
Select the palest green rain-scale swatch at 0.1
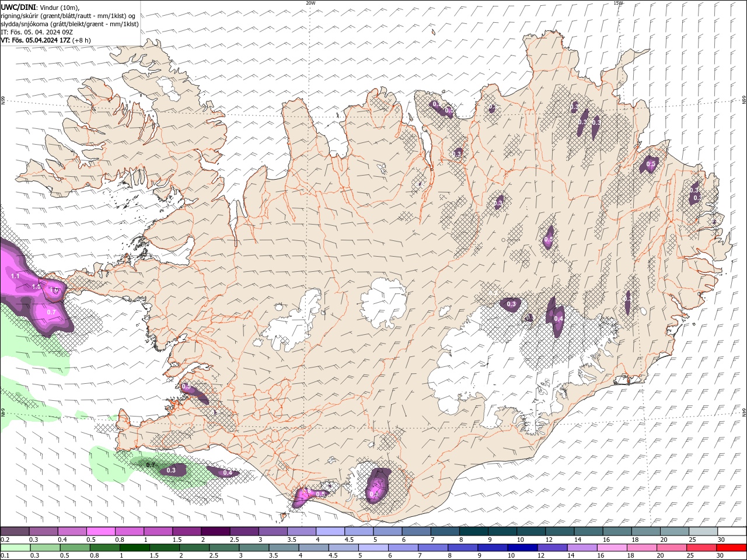[x=15, y=548]
